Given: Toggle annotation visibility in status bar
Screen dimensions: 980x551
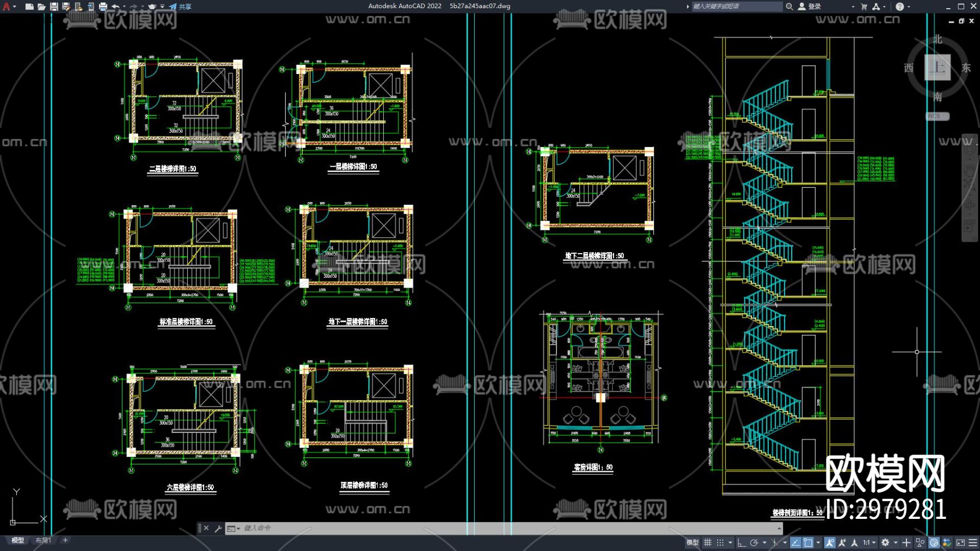Looking at the screenshot, I should coord(830,542).
